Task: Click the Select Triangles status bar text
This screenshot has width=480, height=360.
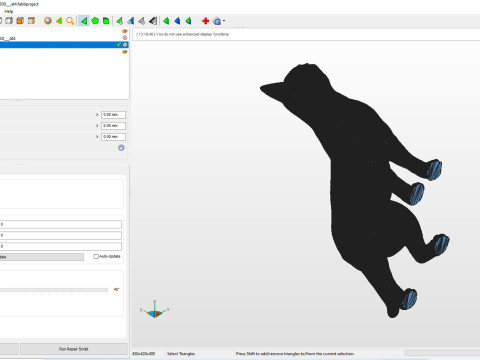Action: (x=181, y=354)
